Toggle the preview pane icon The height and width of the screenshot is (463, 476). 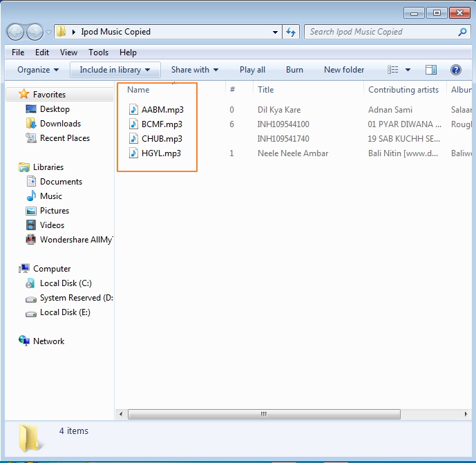tap(431, 70)
